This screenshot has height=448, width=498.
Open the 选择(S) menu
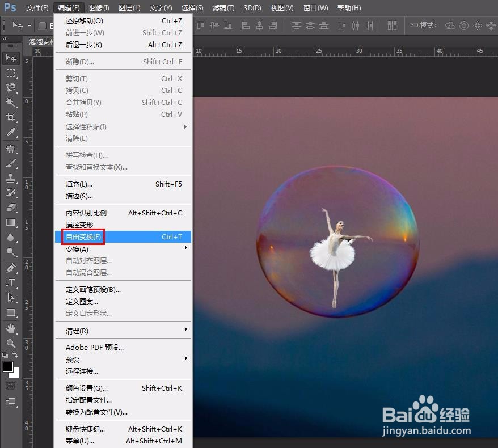pyautogui.click(x=192, y=7)
